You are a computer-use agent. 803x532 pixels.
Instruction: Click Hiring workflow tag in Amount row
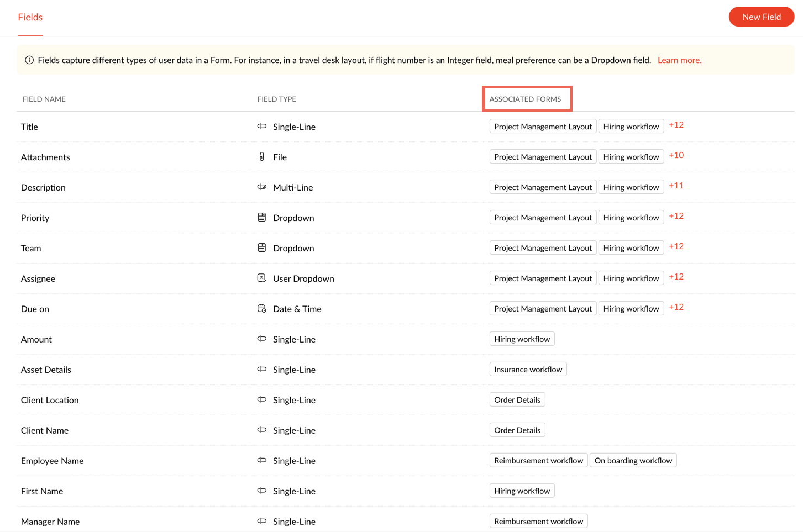coord(522,339)
